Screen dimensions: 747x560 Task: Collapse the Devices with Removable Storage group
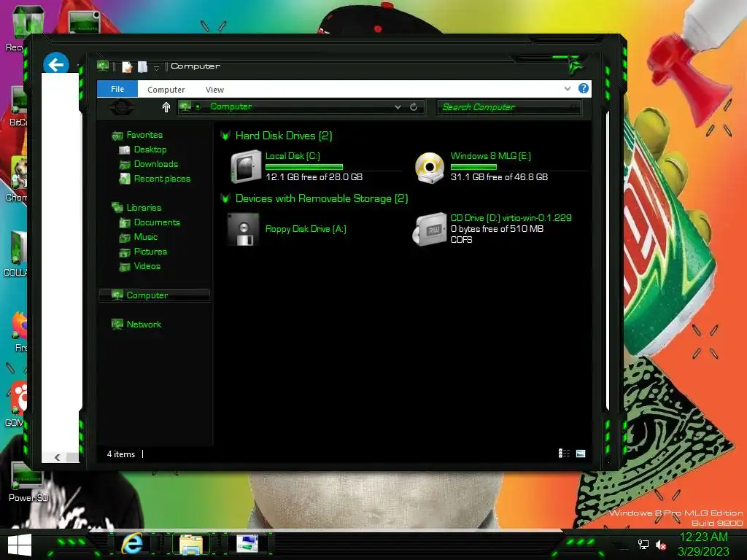pyautogui.click(x=226, y=198)
